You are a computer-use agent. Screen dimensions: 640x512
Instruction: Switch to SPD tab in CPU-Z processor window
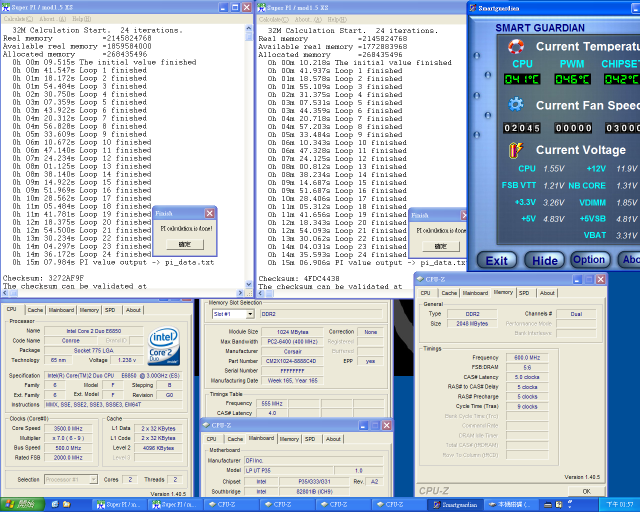tap(110, 310)
